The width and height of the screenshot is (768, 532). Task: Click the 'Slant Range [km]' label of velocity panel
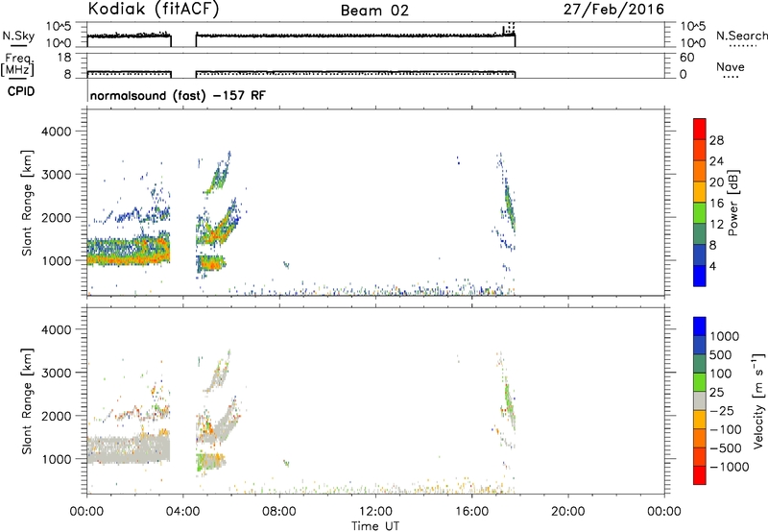pos(26,400)
